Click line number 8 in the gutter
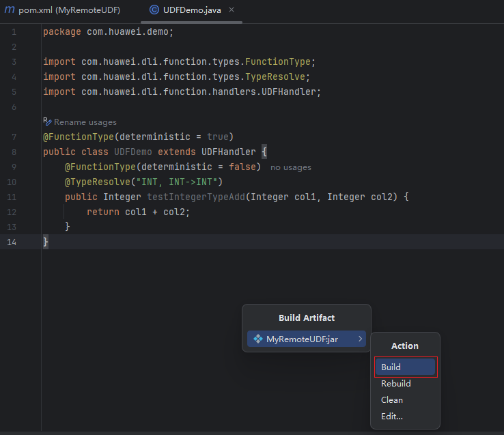 point(14,152)
